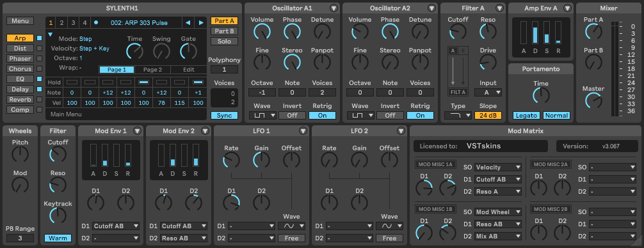Viewport: 644px width, 248px height.
Task: Click the LFO 1 Rate knob
Action: tap(231, 160)
